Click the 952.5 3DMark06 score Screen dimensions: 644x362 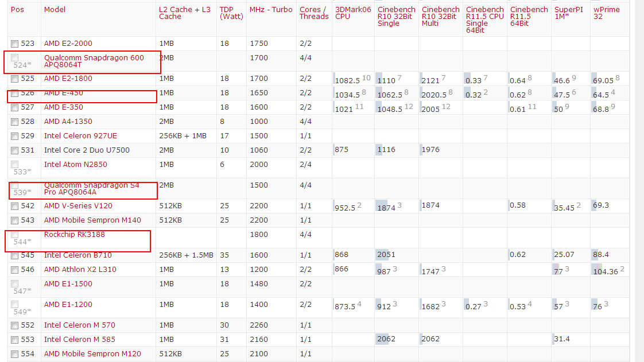(345, 208)
